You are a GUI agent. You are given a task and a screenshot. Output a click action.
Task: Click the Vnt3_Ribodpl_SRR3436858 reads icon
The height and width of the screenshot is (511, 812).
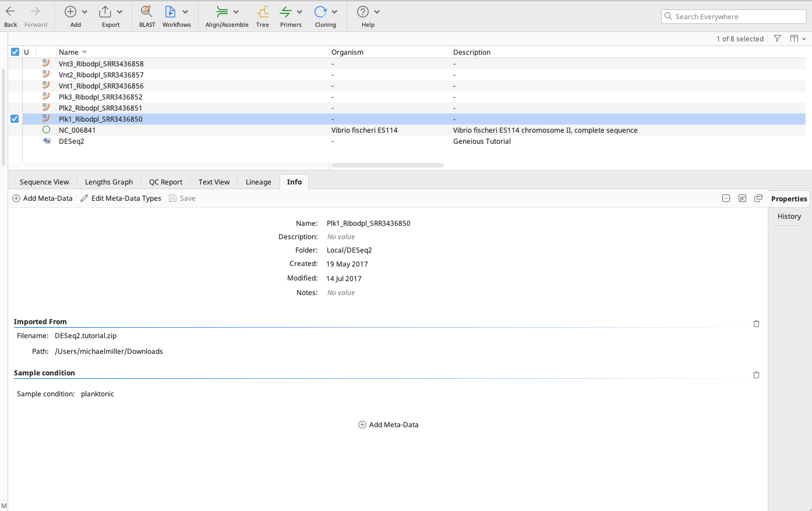[x=47, y=63]
